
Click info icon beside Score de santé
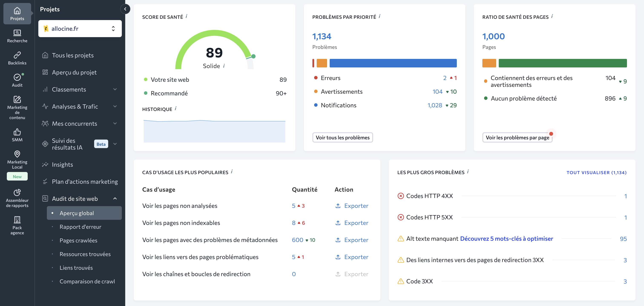click(x=187, y=16)
